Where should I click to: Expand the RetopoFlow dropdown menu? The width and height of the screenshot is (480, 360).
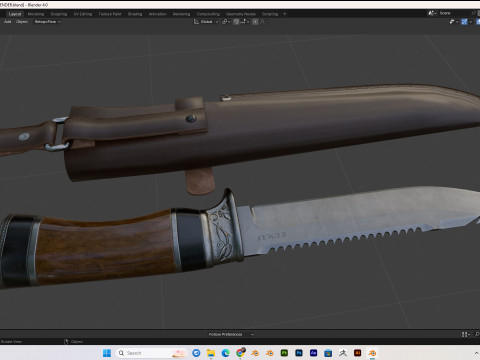(48, 22)
